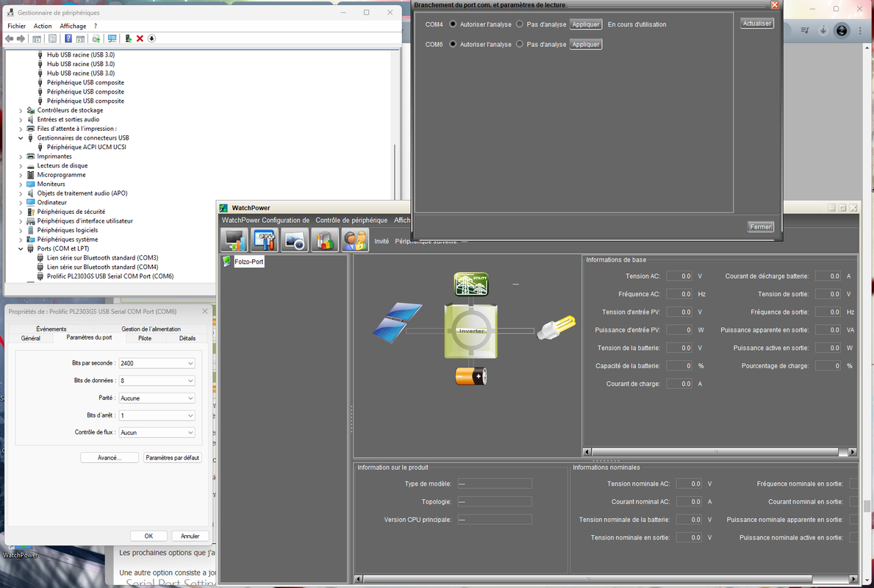
Task: Collapse the Gestionnaires de connecteurs USB node
Action: (21, 137)
